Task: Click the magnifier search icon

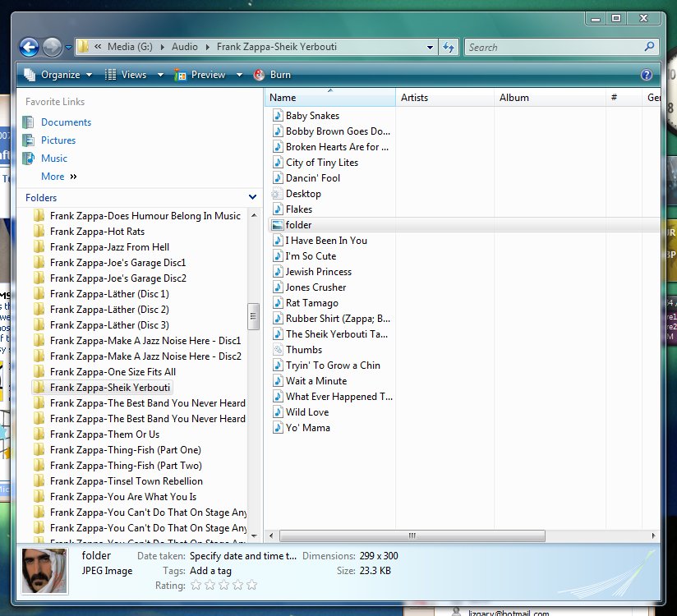Action: (649, 47)
